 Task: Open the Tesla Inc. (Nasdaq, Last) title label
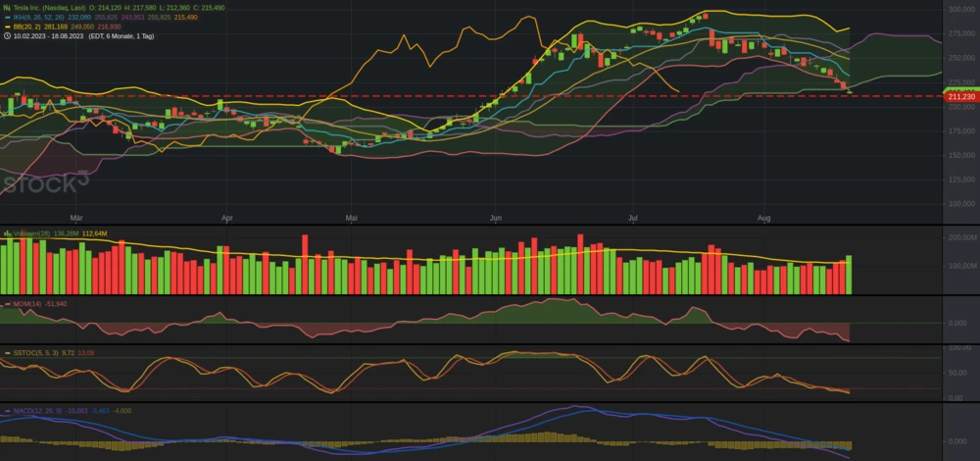[x=49, y=8]
